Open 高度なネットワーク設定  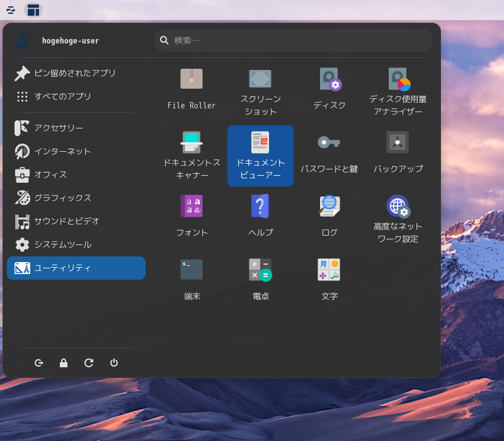point(398,219)
